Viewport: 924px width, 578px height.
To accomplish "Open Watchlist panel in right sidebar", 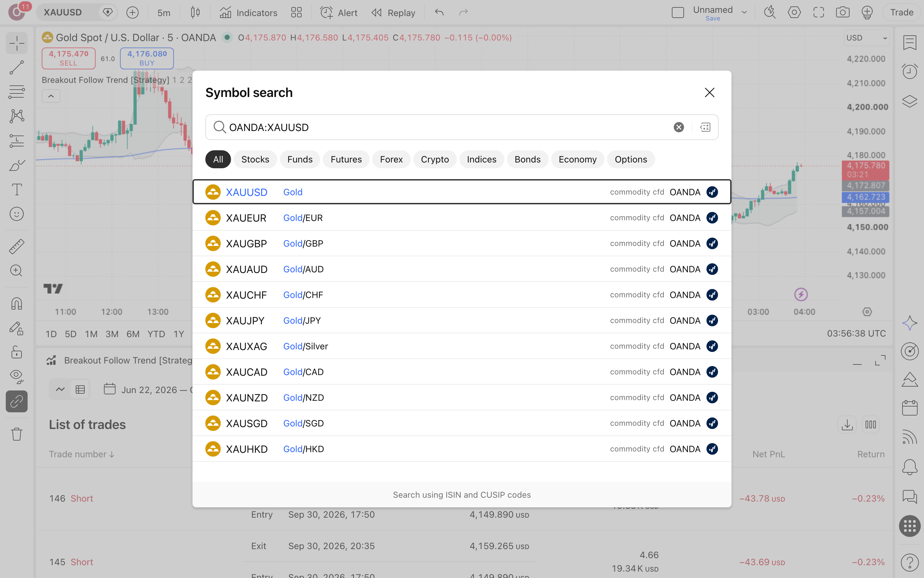I will pos(910,42).
